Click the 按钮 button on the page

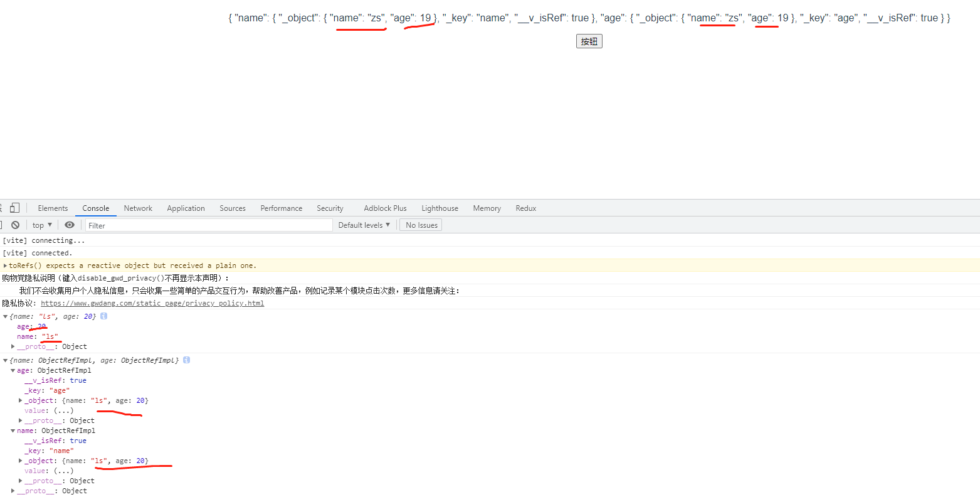click(589, 41)
